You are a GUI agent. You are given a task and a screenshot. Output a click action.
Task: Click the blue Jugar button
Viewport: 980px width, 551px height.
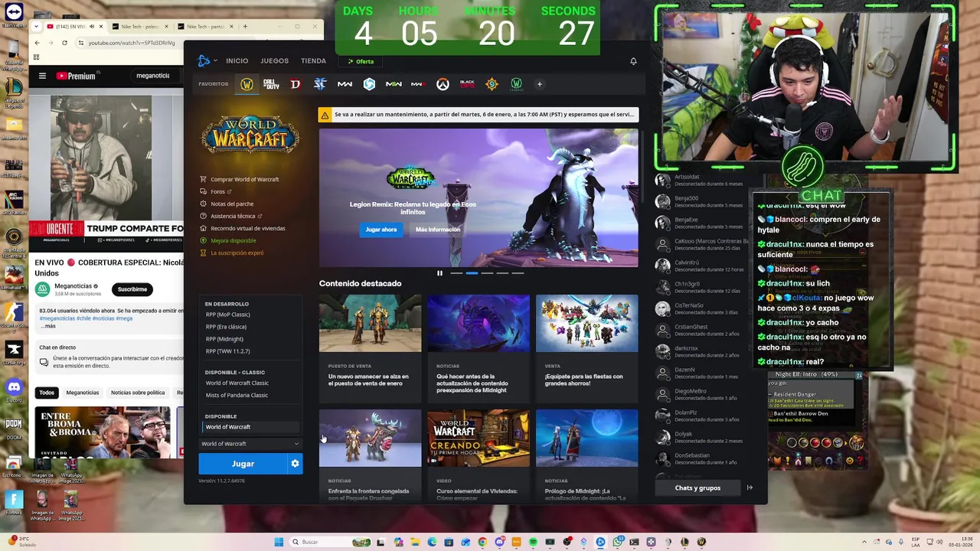point(243,464)
